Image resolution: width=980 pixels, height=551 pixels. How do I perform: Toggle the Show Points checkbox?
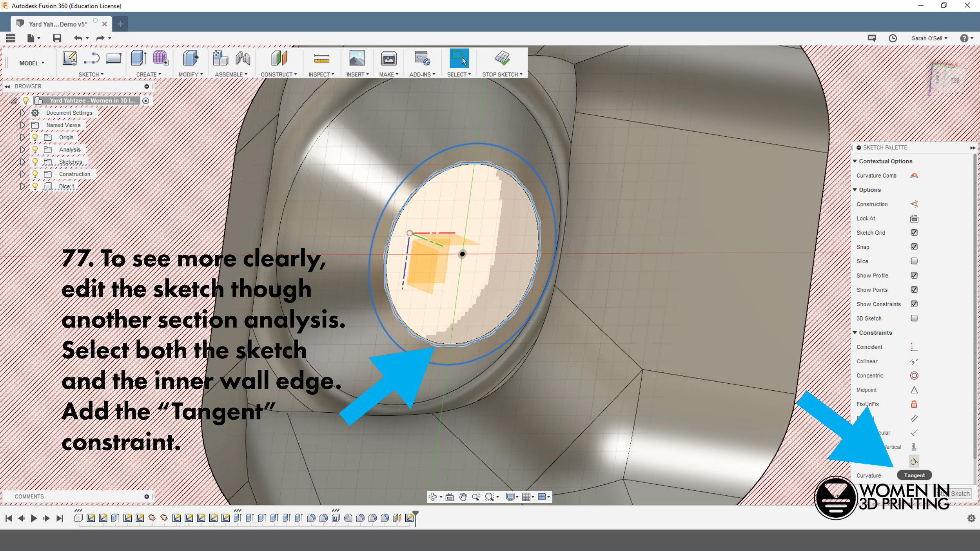pos(914,290)
